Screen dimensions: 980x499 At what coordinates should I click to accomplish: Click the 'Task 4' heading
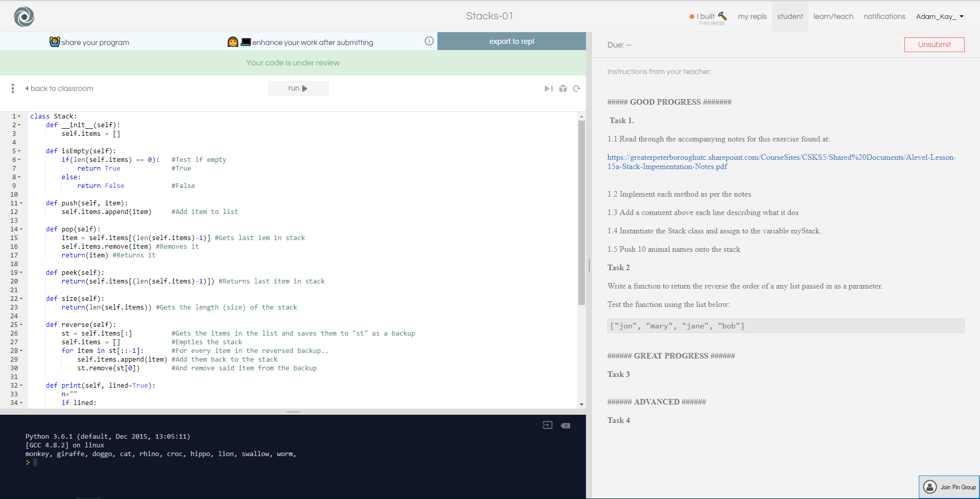pyautogui.click(x=619, y=420)
